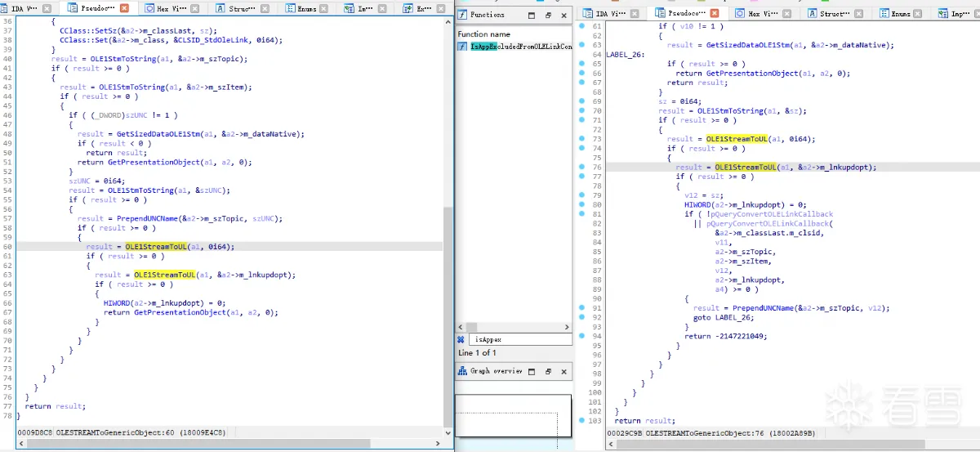Float the Graph overview panel
The width and height of the screenshot is (980, 452).
(548, 372)
